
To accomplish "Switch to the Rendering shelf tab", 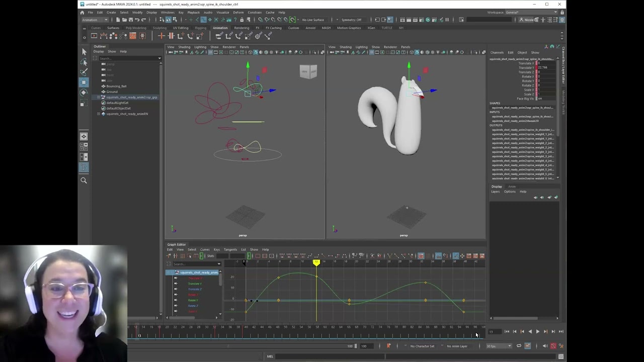I will point(242,28).
